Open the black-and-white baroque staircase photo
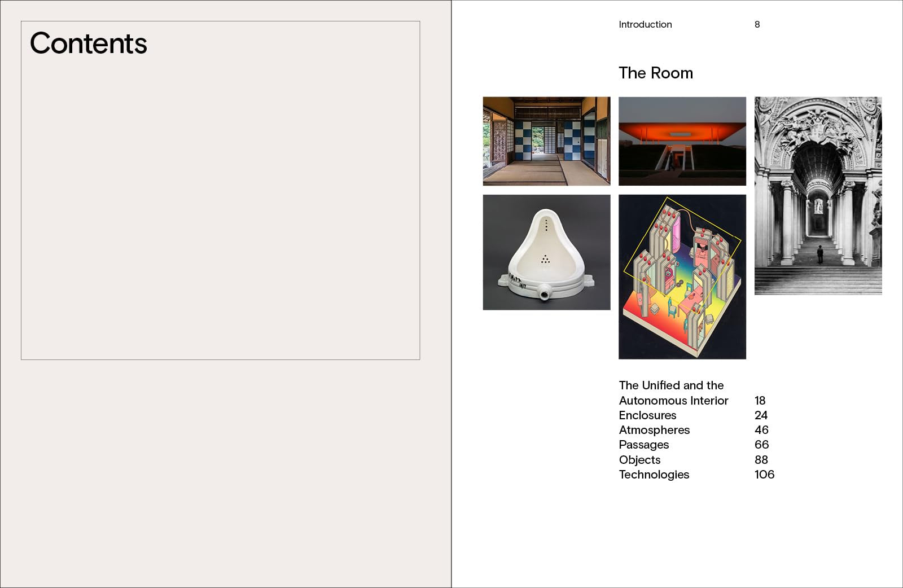This screenshot has width=903, height=588. [x=818, y=195]
